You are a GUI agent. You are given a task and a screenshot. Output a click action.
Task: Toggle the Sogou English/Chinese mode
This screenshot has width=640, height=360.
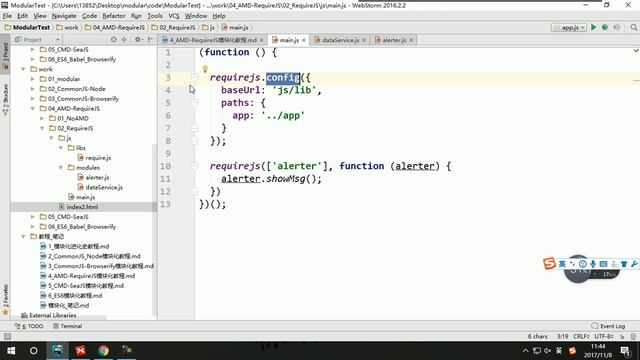tap(562, 264)
